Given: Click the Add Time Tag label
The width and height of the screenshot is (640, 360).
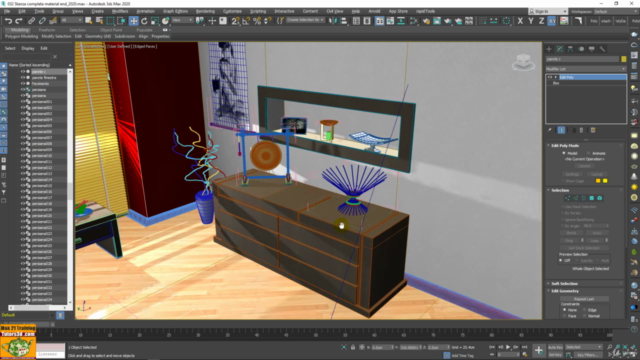Looking at the screenshot, I should (x=462, y=356).
